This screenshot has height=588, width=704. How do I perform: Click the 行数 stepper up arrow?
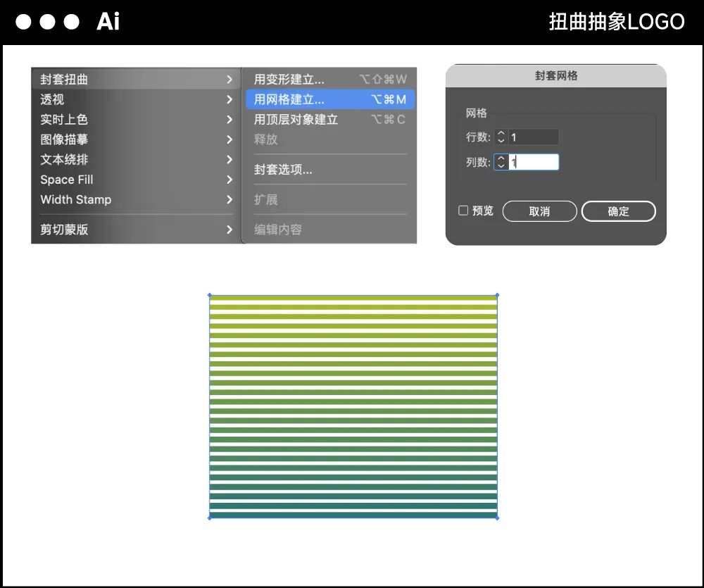(501, 133)
